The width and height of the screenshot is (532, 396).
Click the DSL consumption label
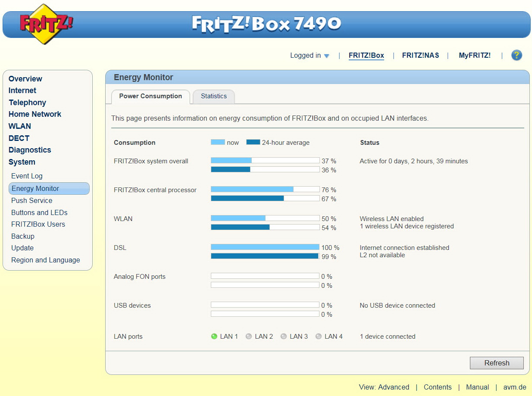tap(120, 248)
